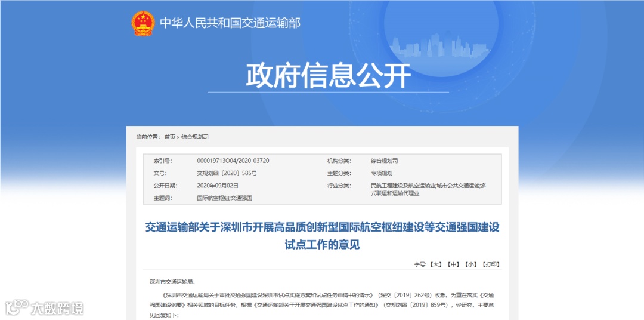Click the 公开日期 field label
This screenshot has height=320, width=644.
tap(165, 186)
